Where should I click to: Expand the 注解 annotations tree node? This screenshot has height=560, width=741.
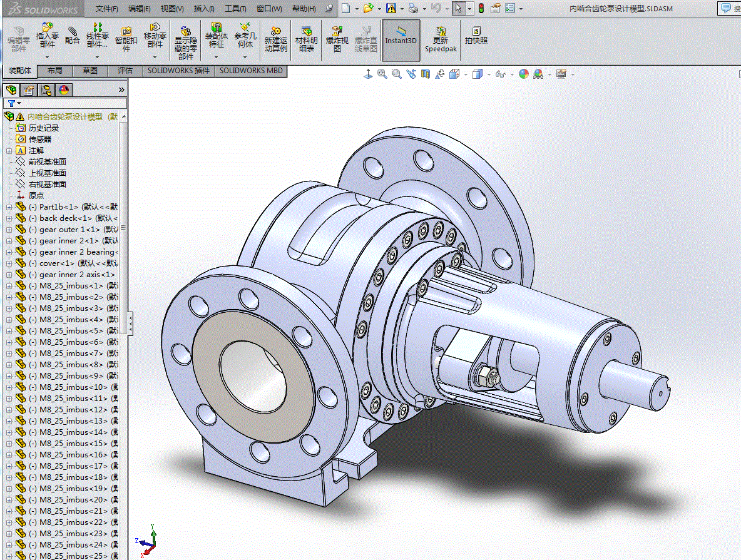tap(9, 151)
